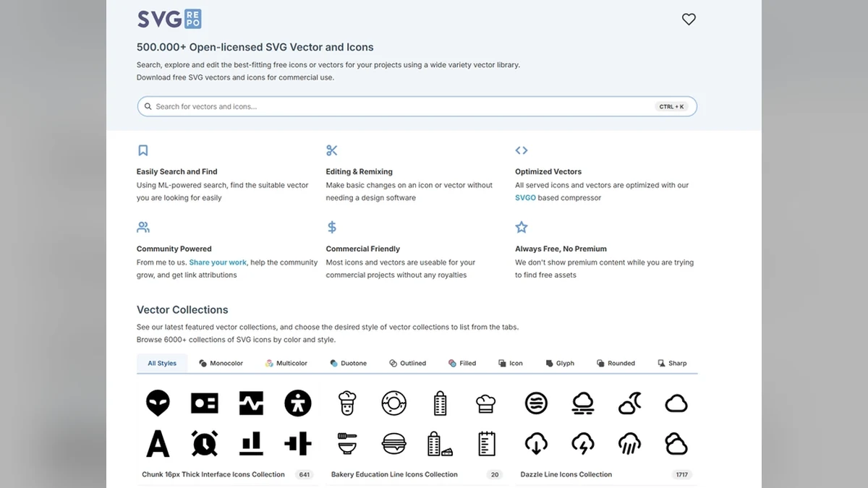Select the letter A icon
This screenshot has height=488, width=868.
[x=158, y=443]
